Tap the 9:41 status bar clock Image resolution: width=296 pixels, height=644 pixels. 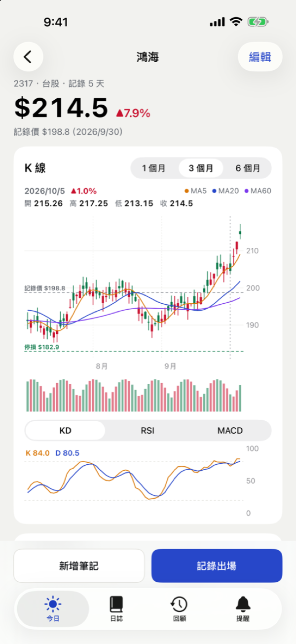pyautogui.click(x=56, y=22)
